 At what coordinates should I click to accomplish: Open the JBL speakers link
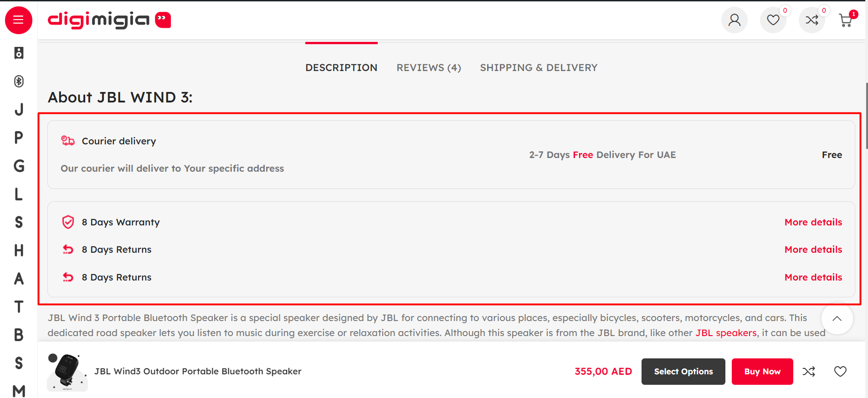point(726,333)
